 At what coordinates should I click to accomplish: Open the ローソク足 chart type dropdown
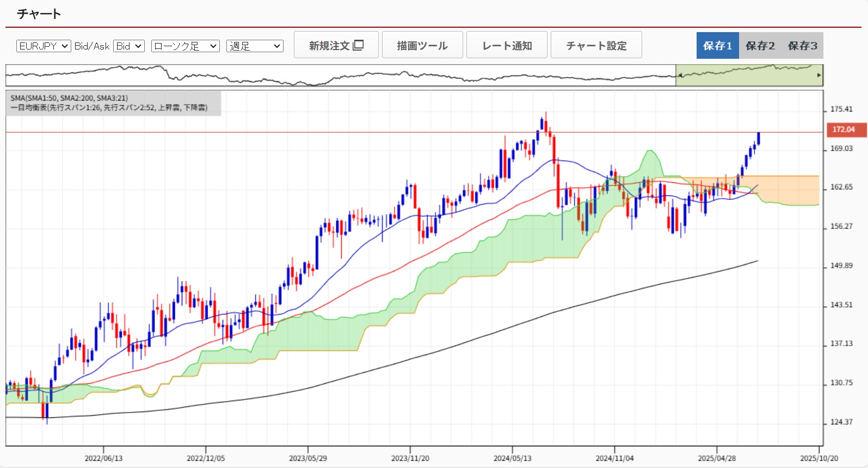[186, 46]
